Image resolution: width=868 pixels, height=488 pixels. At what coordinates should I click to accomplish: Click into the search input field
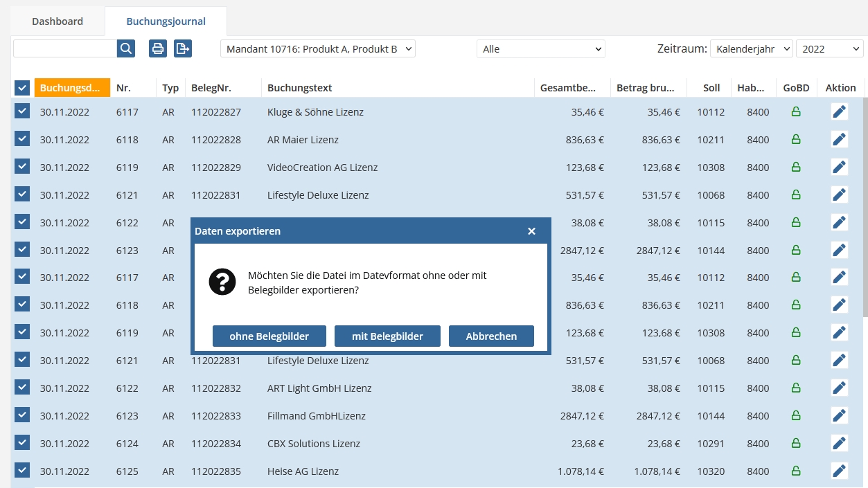point(65,48)
